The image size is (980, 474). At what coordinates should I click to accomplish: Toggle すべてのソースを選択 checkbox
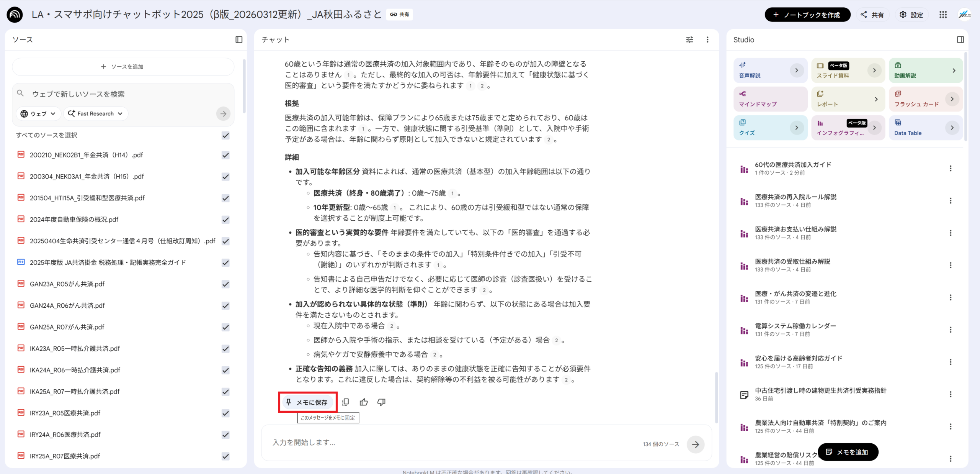tap(225, 135)
